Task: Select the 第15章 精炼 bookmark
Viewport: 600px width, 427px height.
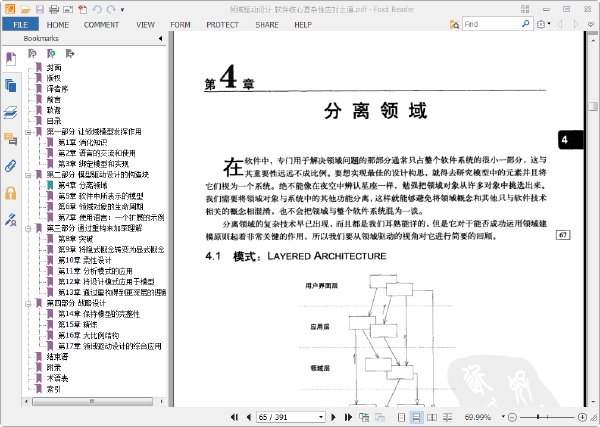Action: coord(78,324)
